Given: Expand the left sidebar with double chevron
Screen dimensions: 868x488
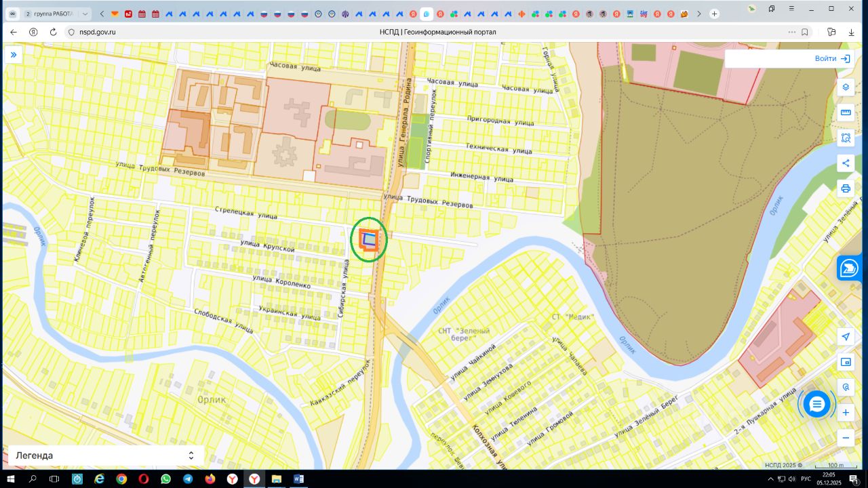Looking at the screenshot, I should click(13, 54).
